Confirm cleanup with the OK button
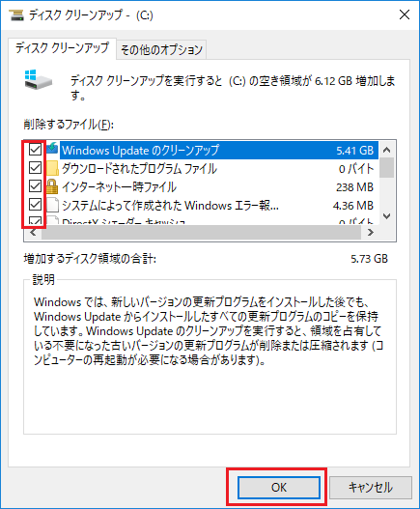Image resolution: width=420 pixels, height=509 pixels. point(279,487)
